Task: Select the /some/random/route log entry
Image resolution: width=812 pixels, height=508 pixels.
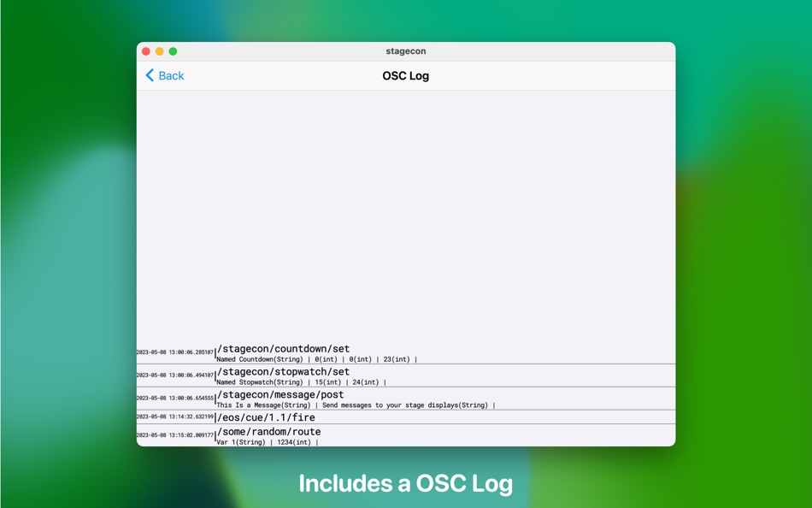Action: 406,435
